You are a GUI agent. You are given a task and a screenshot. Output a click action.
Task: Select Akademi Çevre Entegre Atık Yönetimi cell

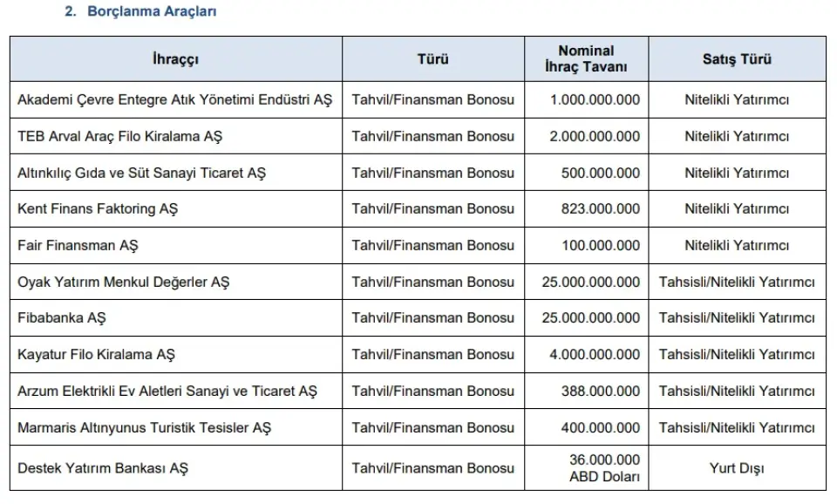175,99
